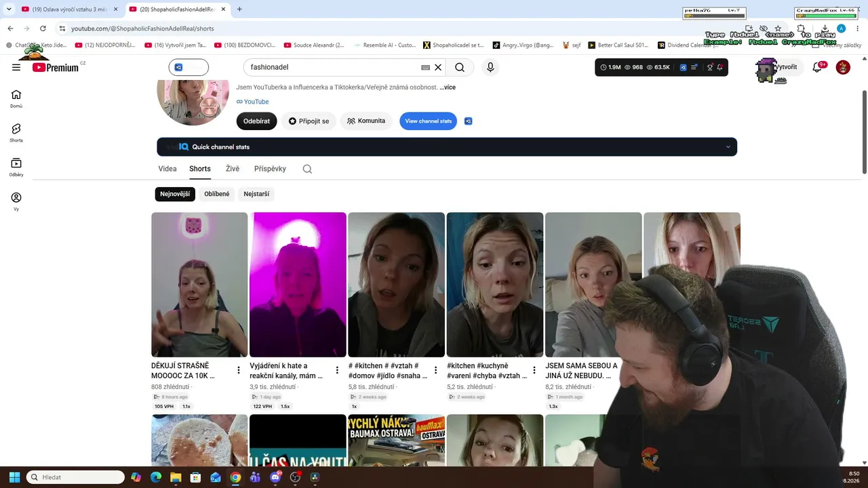Select the Nejnovější filter chip
Viewport: 868px width, 488px height.
pyautogui.click(x=175, y=194)
